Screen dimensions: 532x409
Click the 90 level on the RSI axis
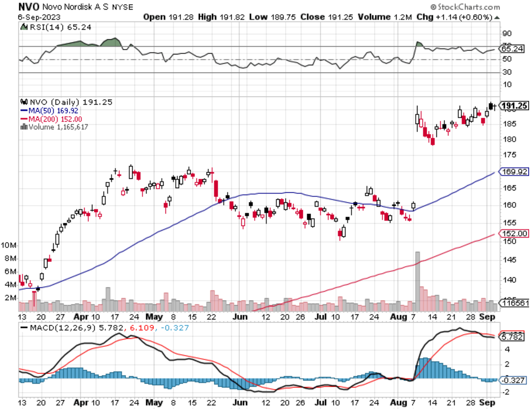[x=507, y=34]
